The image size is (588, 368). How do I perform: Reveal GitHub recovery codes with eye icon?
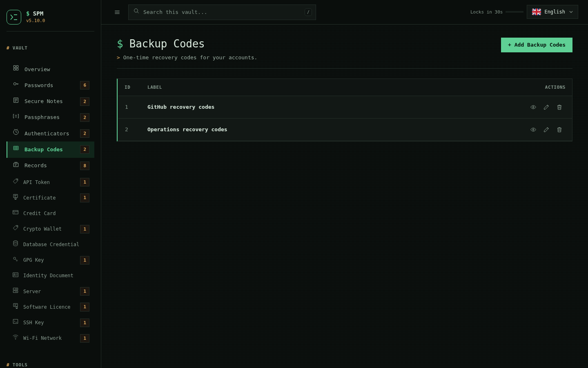click(533, 107)
